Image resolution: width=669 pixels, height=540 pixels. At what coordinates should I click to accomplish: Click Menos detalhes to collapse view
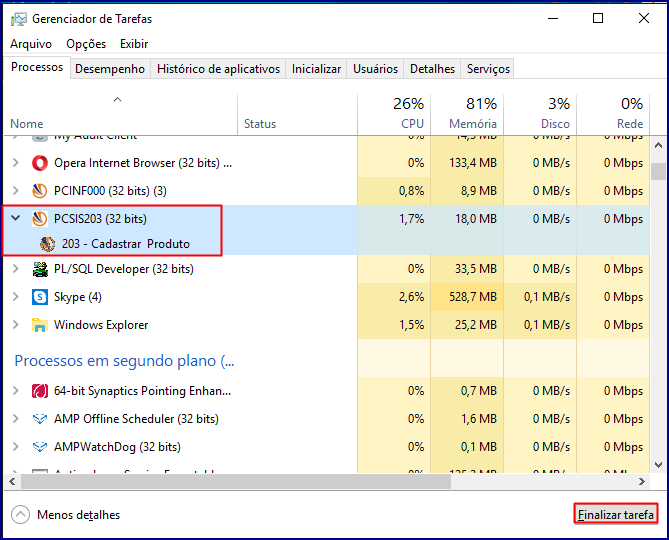point(79,515)
